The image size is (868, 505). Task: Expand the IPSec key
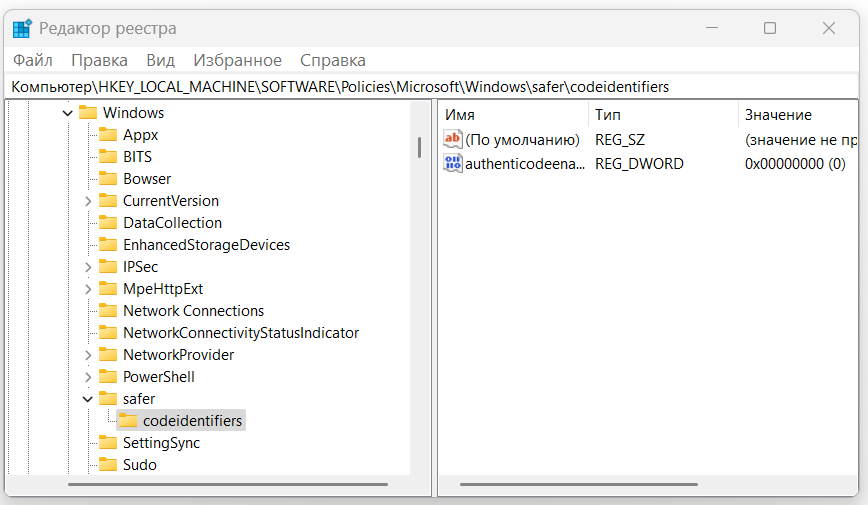88,267
